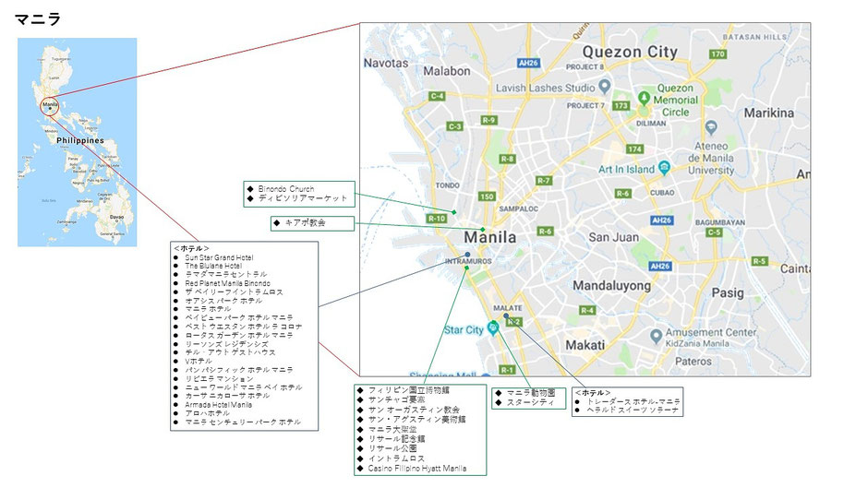Select アロハホテル in the hotel list
The image size is (868, 488).
[x=207, y=413]
